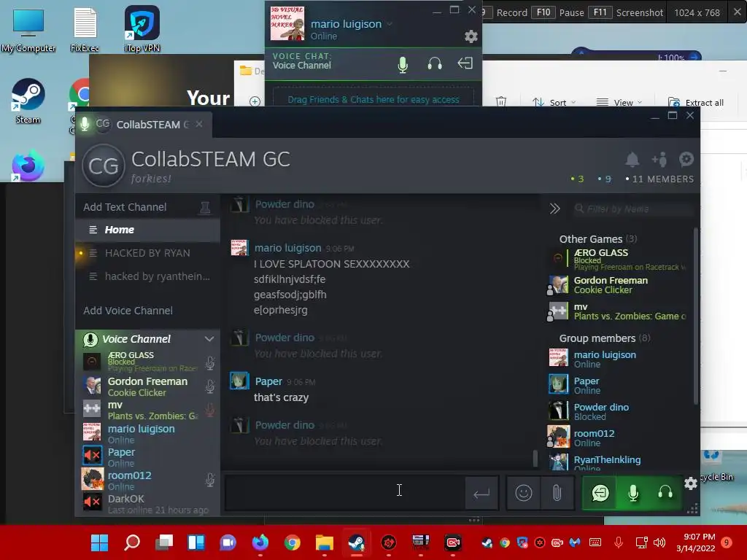Screen dimensions: 747x560
Task: Collapse the Other Games member section
Action: click(598, 239)
